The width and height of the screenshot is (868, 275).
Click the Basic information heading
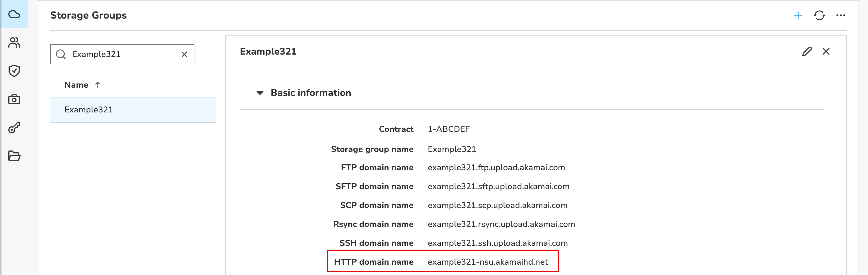[x=310, y=93]
